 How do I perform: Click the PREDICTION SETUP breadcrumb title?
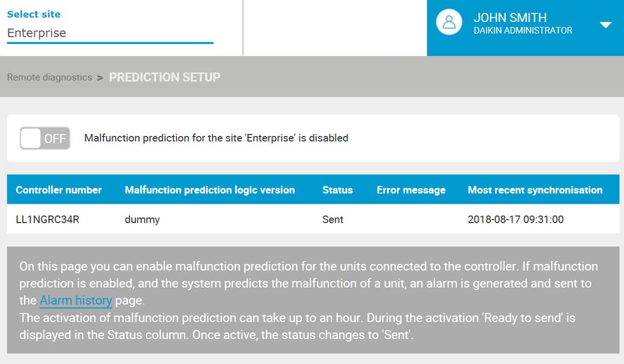(164, 77)
